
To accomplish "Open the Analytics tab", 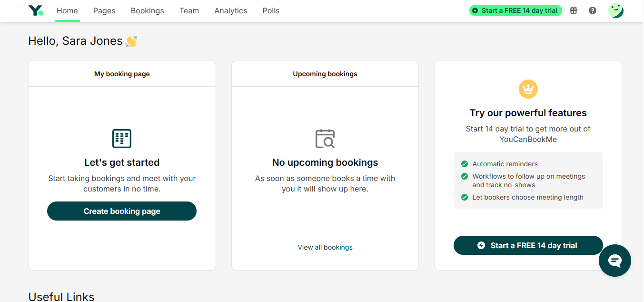I will (x=231, y=10).
